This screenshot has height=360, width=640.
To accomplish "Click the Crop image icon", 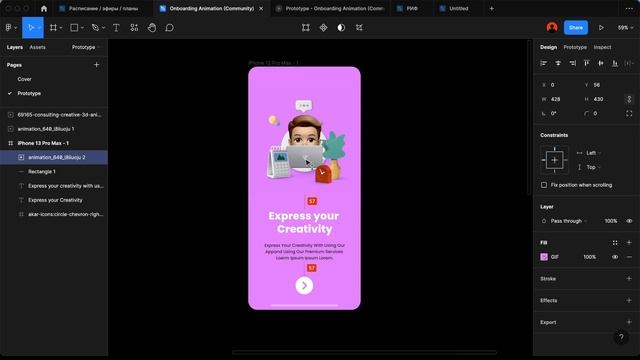I will click(x=359, y=28).
